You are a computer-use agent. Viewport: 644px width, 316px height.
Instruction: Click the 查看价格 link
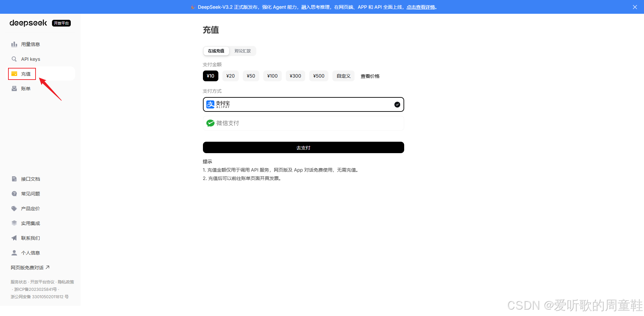coord(370,76)
